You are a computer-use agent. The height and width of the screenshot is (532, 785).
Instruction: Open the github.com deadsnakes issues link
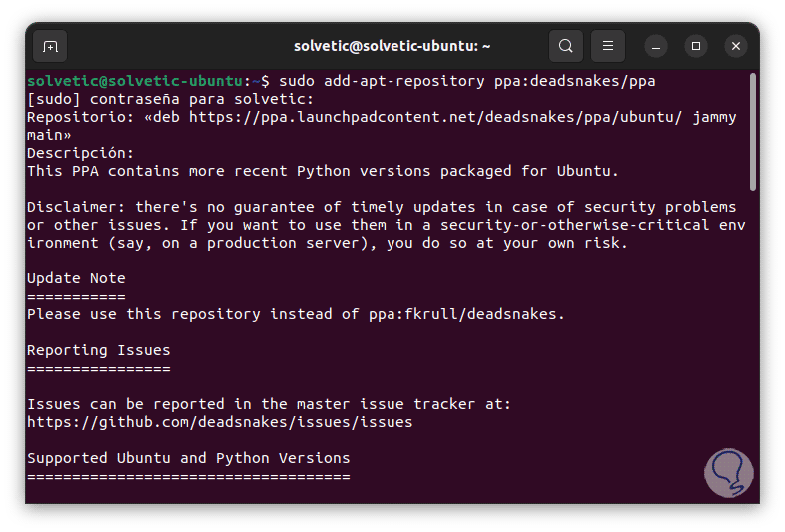click(x=220, y=422)
